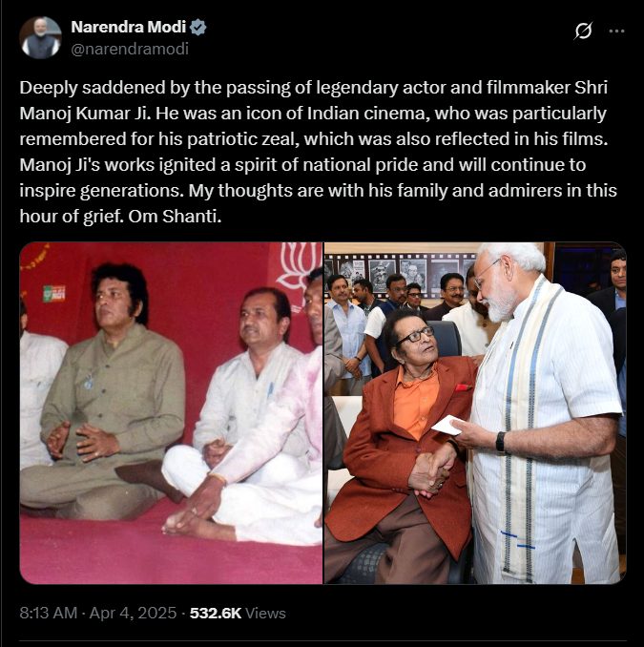Open the Grok slashed-circle icon

coord(583,31)
